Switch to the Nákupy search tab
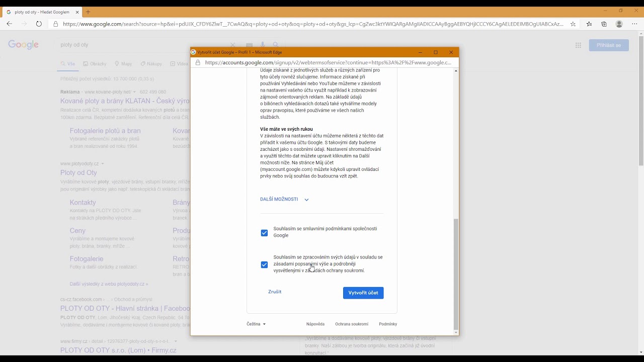Image resolution: width=644 pixels, height=362 pixels. point(151,64)
